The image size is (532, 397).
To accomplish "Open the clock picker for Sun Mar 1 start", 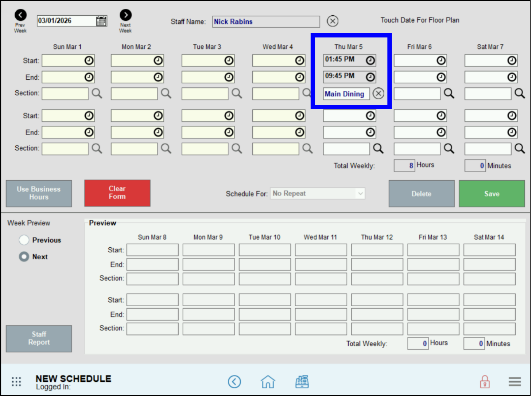I will [x=89, y=60].
